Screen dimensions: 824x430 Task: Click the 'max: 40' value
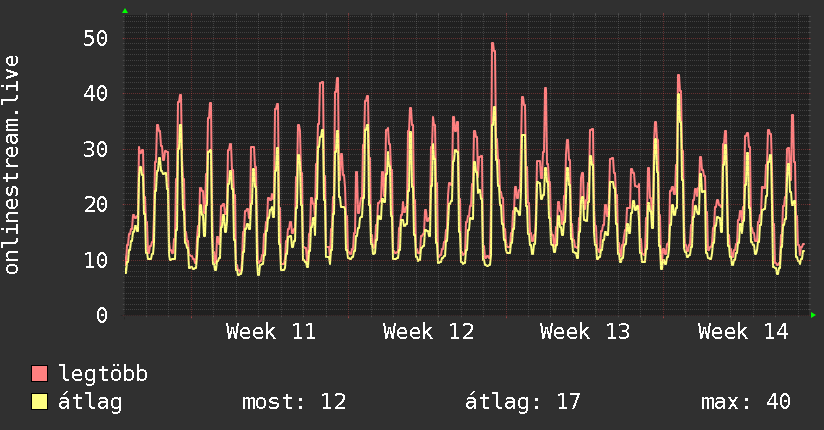click(x=746, y=402)
